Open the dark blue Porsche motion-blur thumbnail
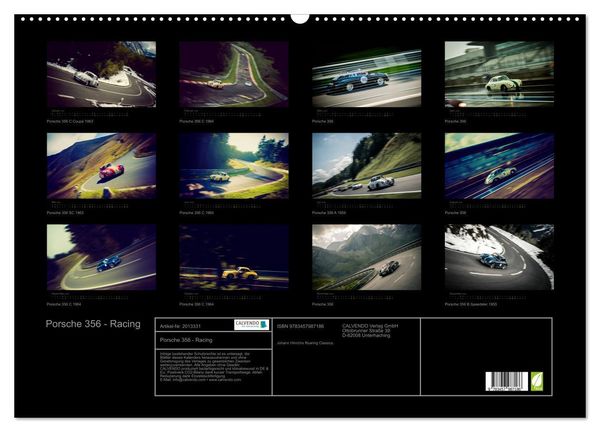 pos(367,78)
